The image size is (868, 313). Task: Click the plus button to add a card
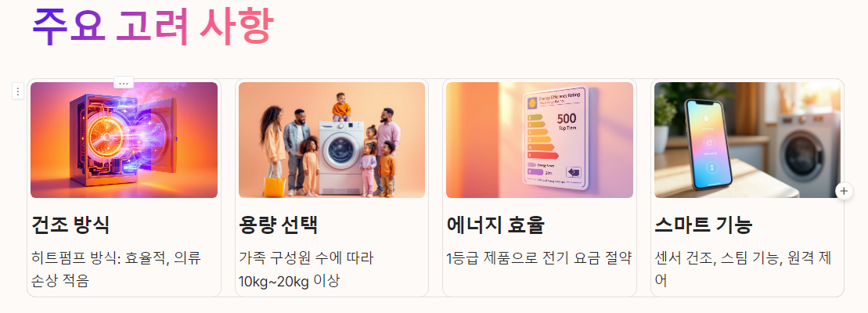844,192
